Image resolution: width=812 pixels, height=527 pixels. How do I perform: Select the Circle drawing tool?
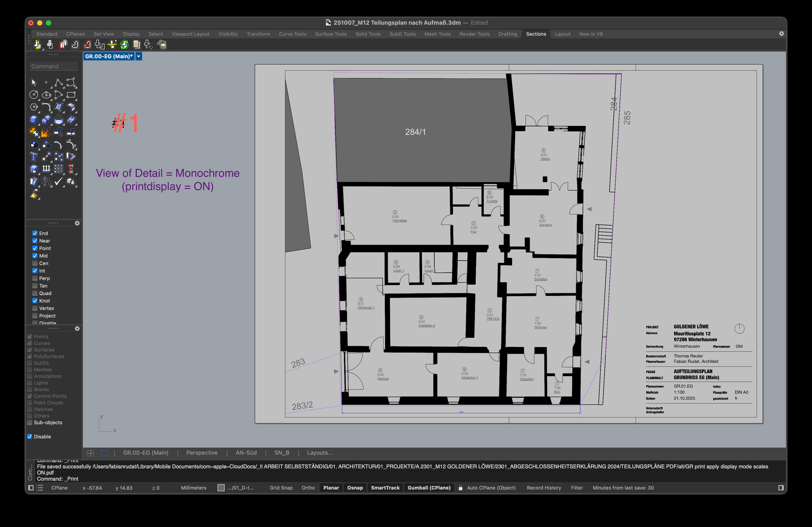[x=34, y=95]
